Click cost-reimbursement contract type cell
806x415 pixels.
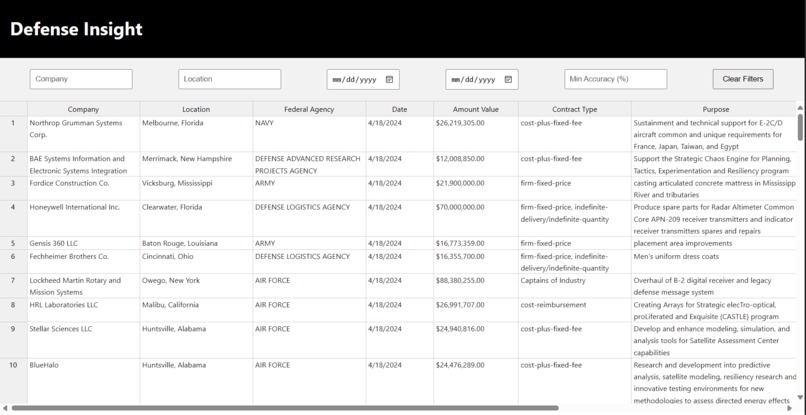pyautogui.click(x=575, y=310)
